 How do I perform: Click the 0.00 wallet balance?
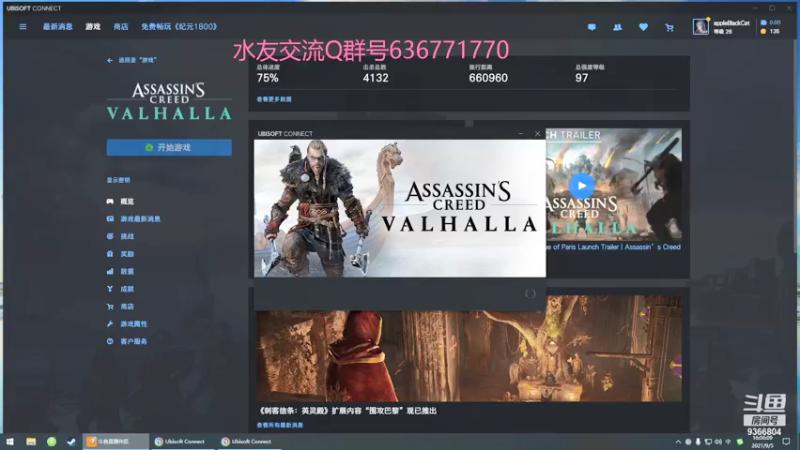point(770,22)
